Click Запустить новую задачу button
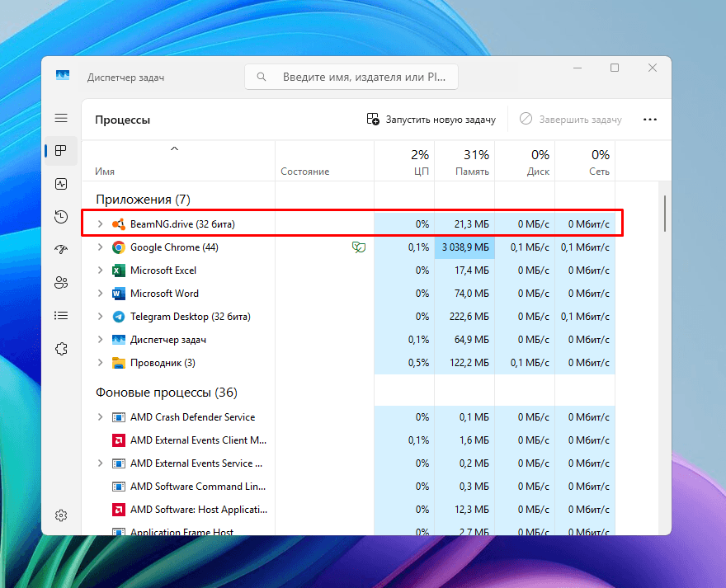 click(431, 120)
